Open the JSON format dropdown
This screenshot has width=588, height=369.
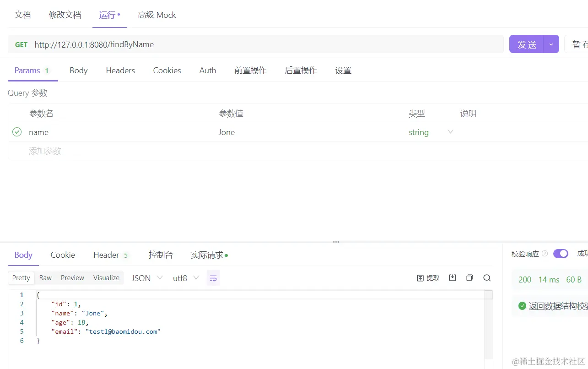(x=147, y=278)
